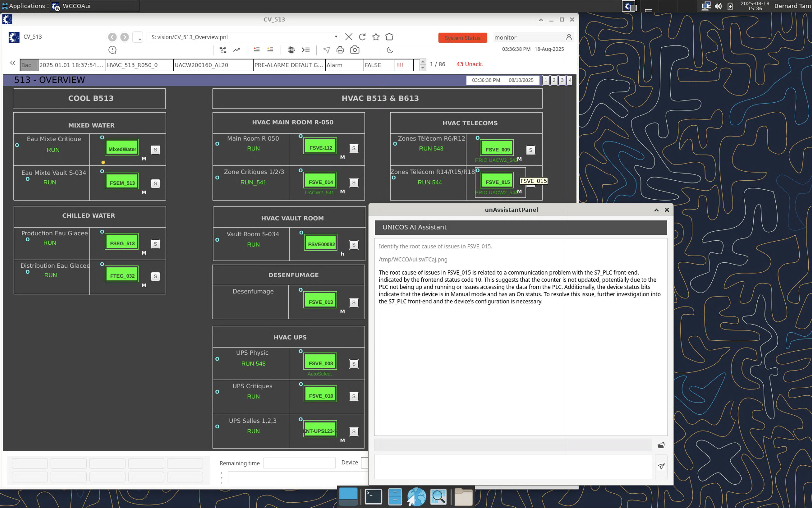This screenshot has height=508, width=812.
Task: Click S select button beside MixedWater
Action: click(155, 150)
